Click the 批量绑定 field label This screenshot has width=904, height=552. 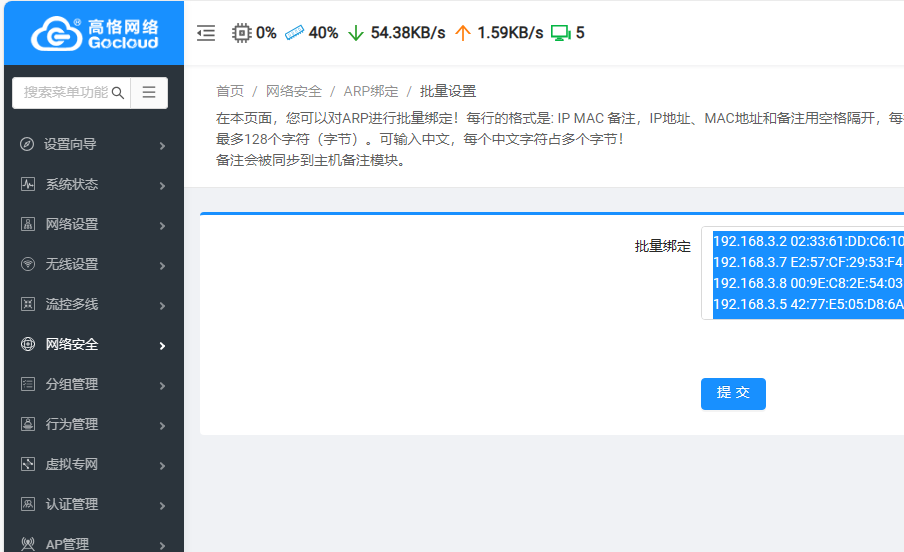pyautogui.click(x=662, y=247)
